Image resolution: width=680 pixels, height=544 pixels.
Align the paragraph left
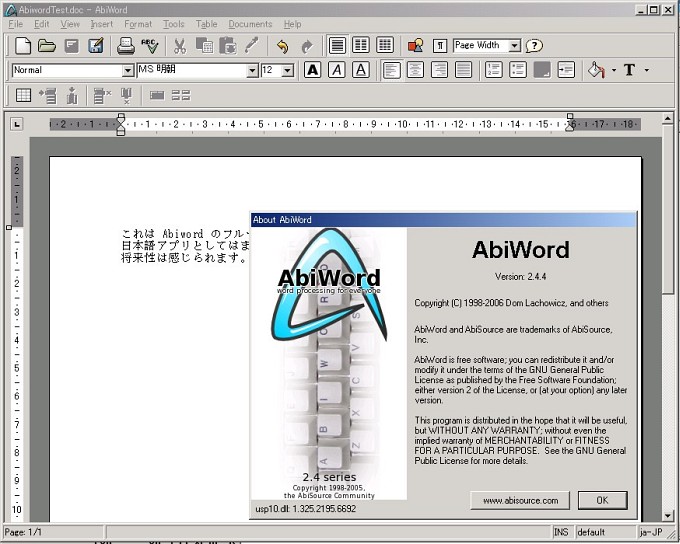click(391, 70)
